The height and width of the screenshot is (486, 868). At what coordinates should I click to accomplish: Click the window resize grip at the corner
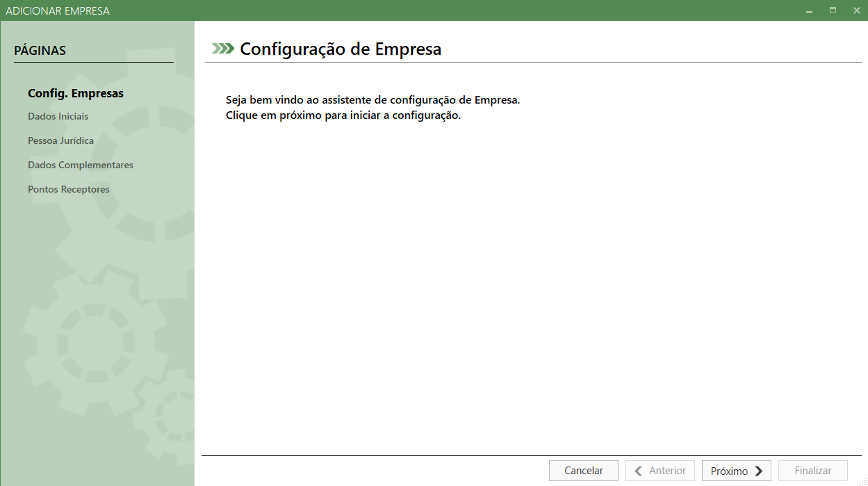[x=862, y=480]
